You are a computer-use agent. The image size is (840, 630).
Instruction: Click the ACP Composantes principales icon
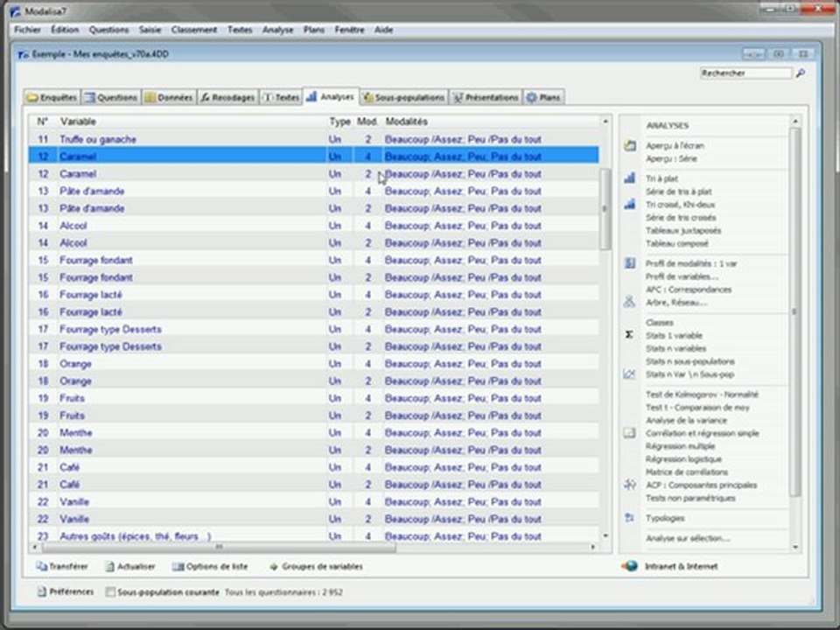coord(629,485)
